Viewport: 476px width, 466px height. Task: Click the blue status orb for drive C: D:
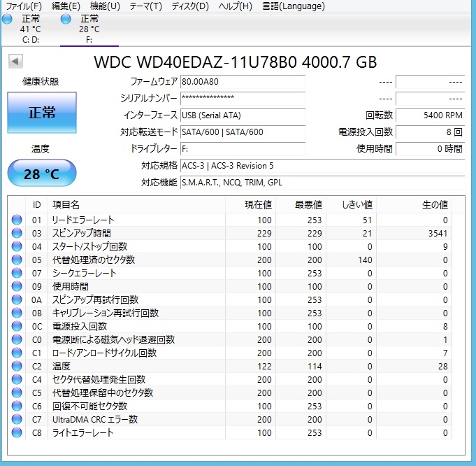(7, 19)
